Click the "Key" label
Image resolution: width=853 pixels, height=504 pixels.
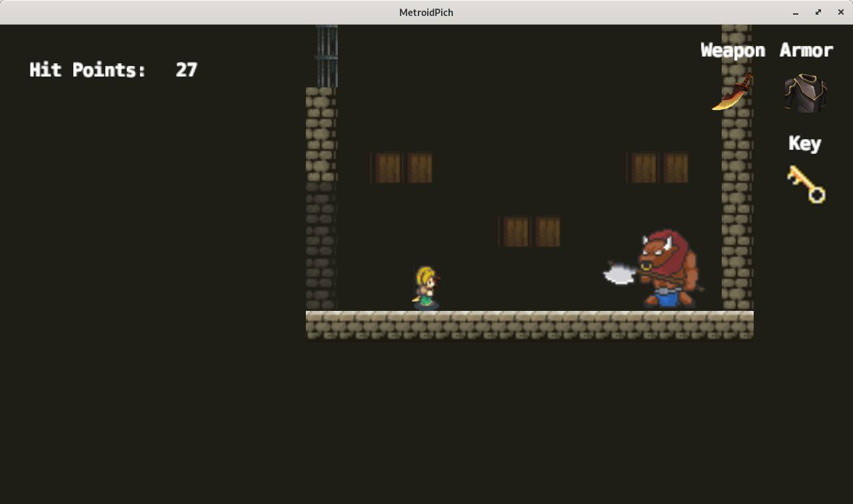(804, 144)
